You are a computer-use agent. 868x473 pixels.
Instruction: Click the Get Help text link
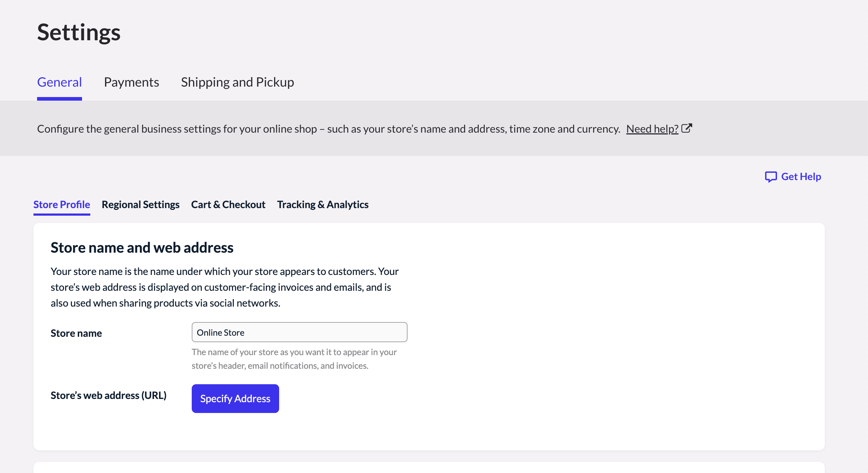[x=801, y=176]
